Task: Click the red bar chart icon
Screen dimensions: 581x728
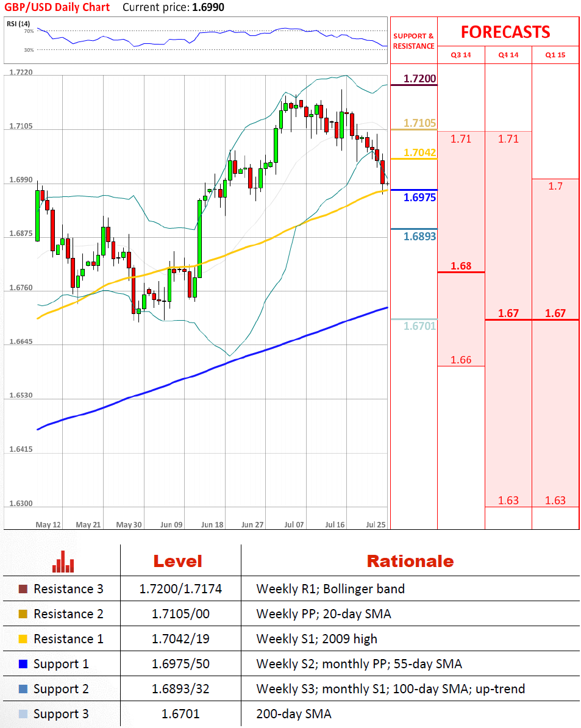Action: 63,562
